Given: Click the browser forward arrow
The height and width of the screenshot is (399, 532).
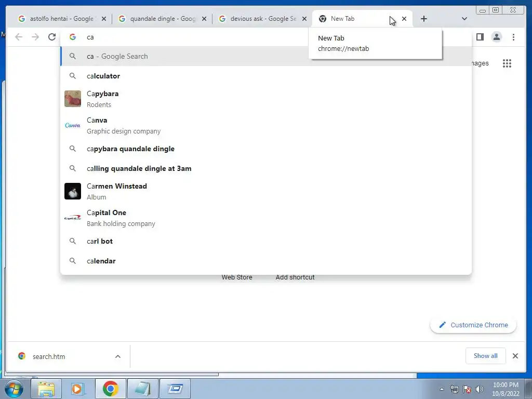Looking at the screenshot, I should pos(35,37).
